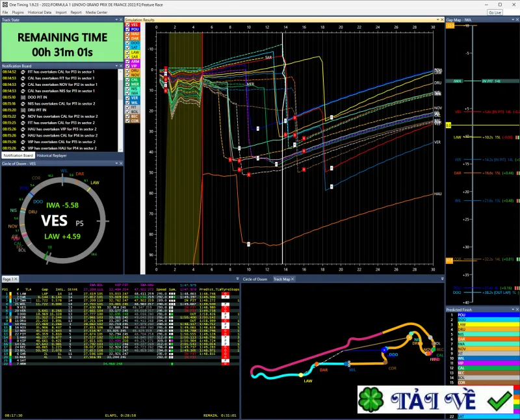Click the Go Live button
This screenshot has width=520, height=420.
click(x=495, y=12)
